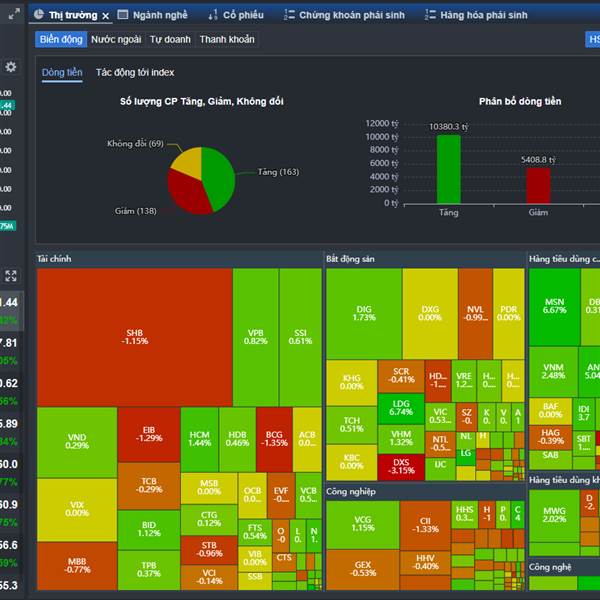Click the green Tăng bar in chart
The height and width of the screenshot is (600, 600).
pyautogui.click(x=449, y=170)
